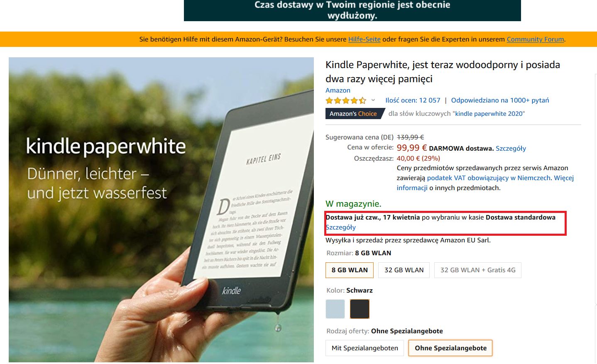Open Szczegóły link next to DARMOWA dostawa
The image size is (597, 364).
coord(511,149)
